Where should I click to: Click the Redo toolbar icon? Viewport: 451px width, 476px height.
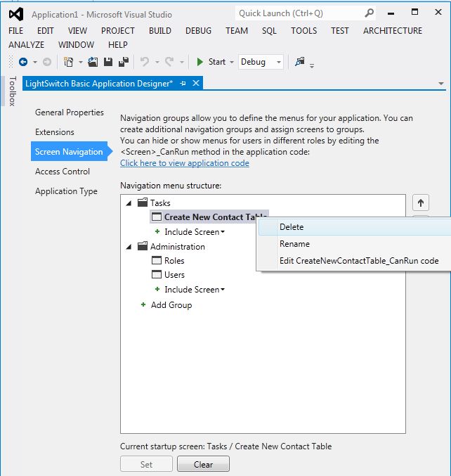[x=169, y=62]
